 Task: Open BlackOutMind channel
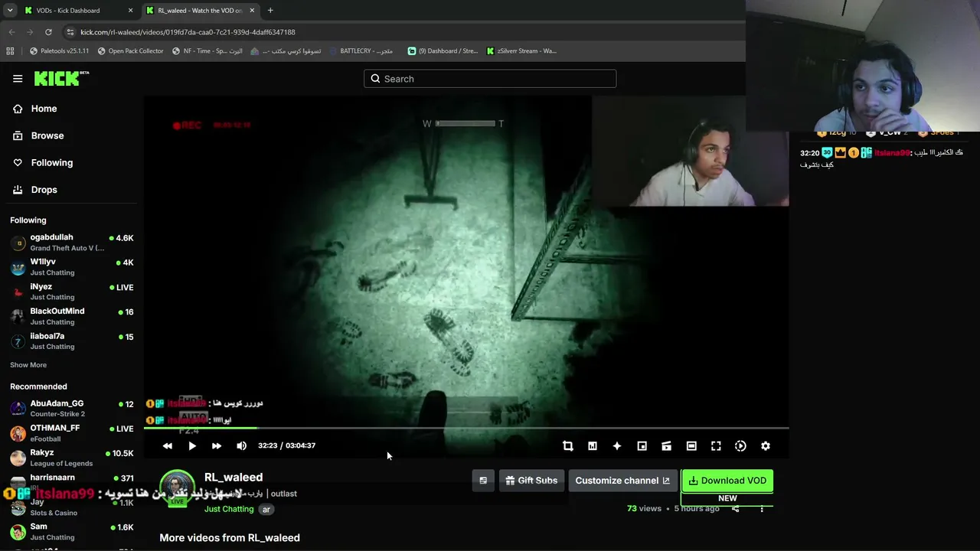point(72,316)
